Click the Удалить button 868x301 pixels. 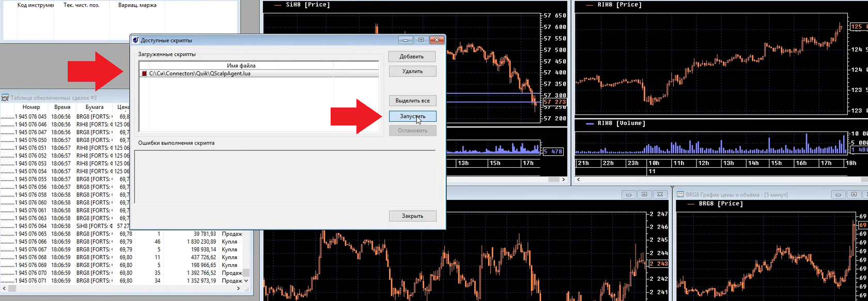[x=412, y=71]
